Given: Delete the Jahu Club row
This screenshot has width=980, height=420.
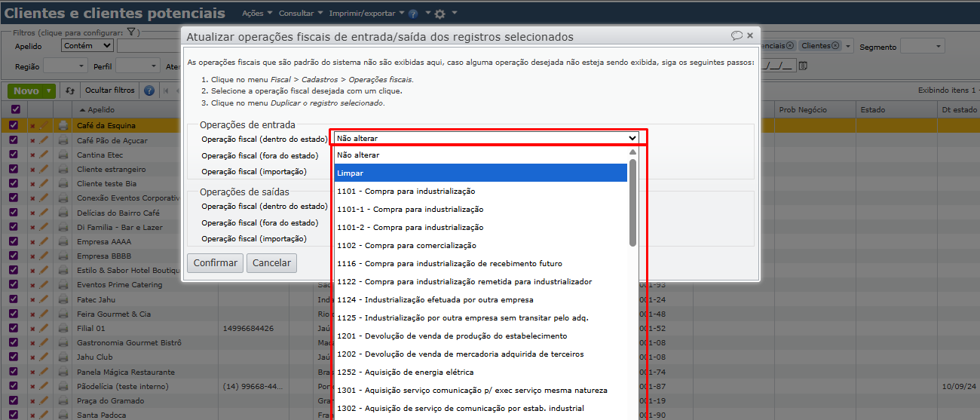Looking at the screenshot, I should [32, 357].
